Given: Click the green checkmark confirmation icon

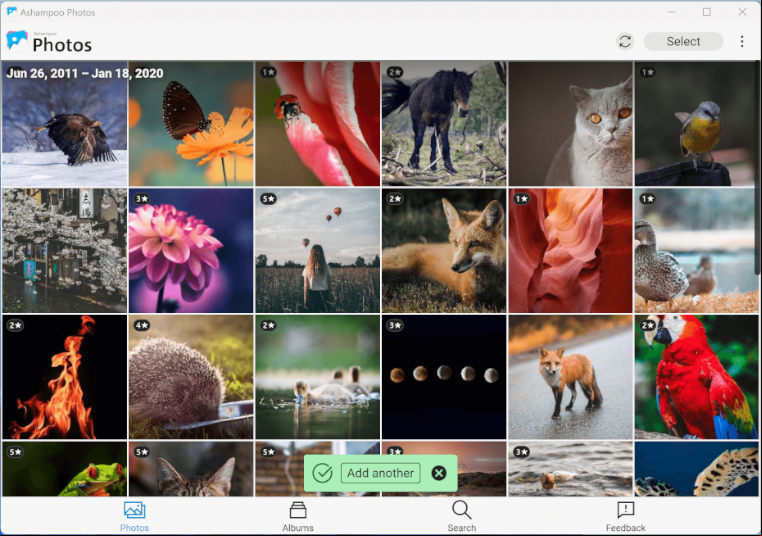Looking at the screenshot, I should pyautogui.click(x=322, y=473).
